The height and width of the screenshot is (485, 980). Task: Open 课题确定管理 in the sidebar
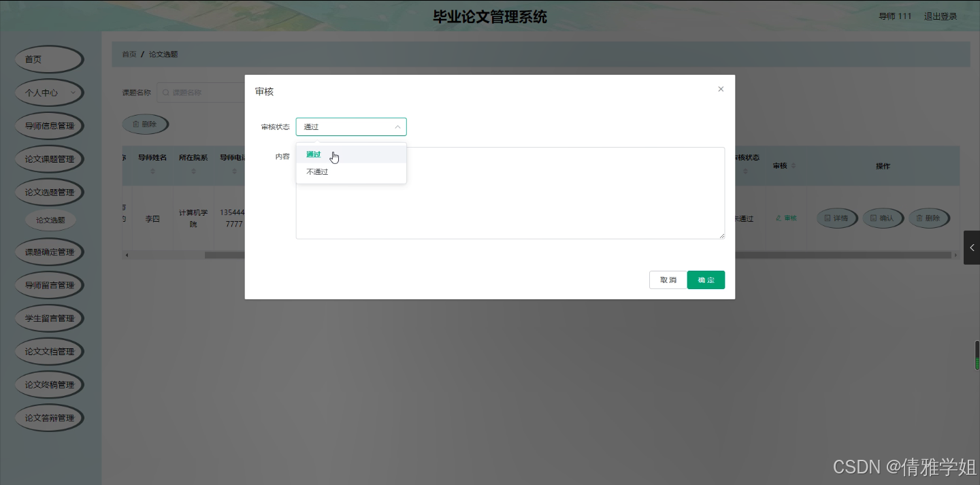pos(49,252)
